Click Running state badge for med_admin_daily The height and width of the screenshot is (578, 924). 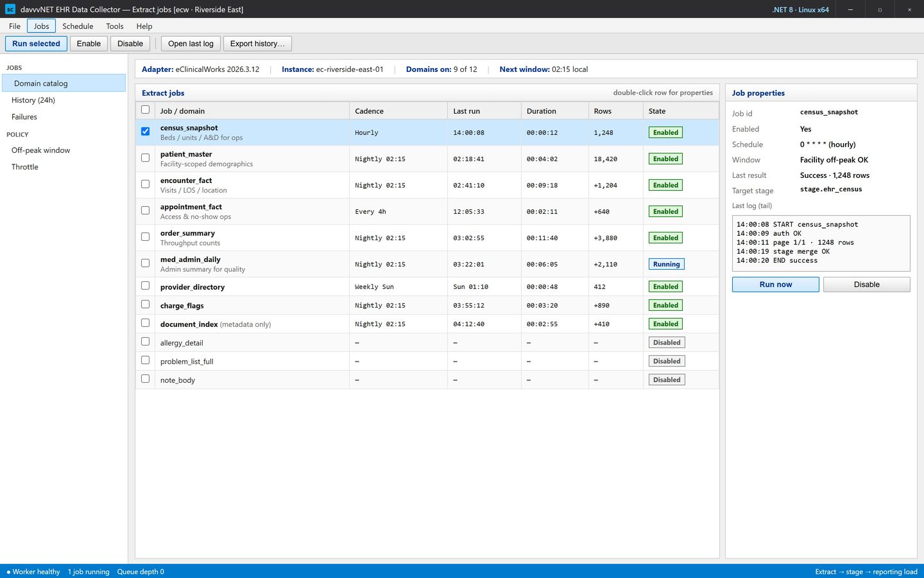[x=666, y=264]
